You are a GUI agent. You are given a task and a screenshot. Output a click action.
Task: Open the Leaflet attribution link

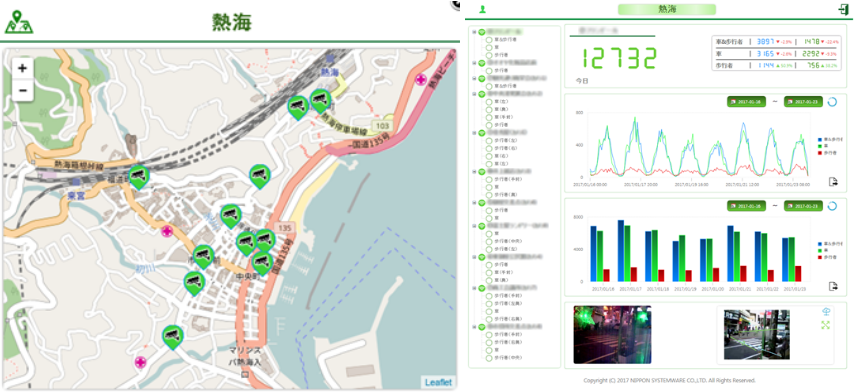tap(438, 382)
